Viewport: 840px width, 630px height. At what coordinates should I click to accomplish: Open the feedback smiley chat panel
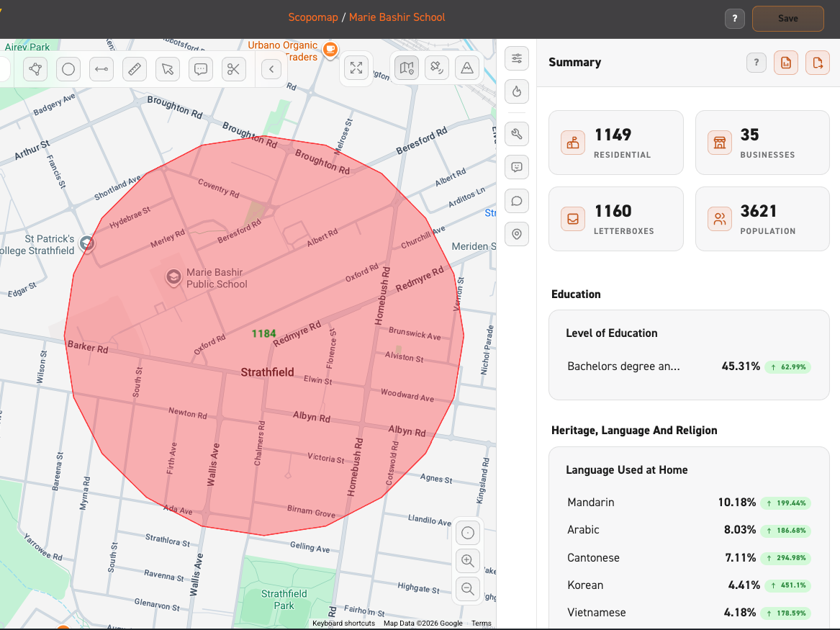[x=517, y=167]
